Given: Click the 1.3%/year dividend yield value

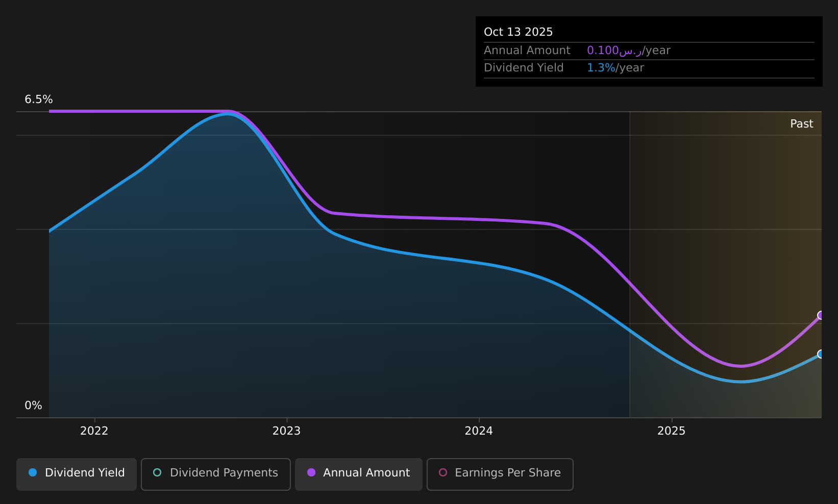Looking at the screenshot, I should pos(615,68).
